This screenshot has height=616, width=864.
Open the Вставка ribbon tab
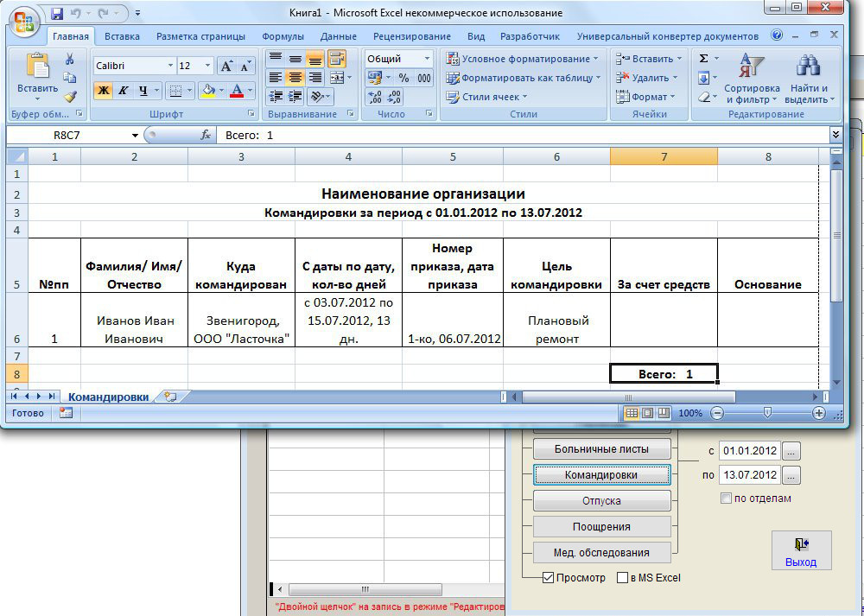point(122,36)
